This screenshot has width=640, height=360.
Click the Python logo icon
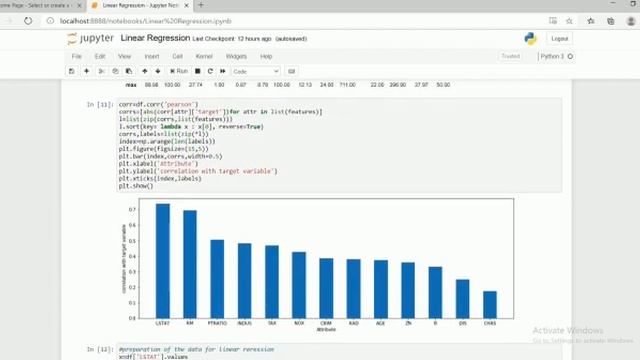(x=530, y=38)
